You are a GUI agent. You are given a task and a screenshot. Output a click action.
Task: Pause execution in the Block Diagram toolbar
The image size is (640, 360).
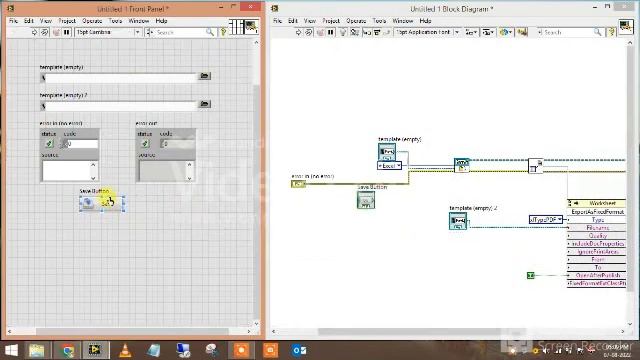pyautogui.click(x=331, y=32)
